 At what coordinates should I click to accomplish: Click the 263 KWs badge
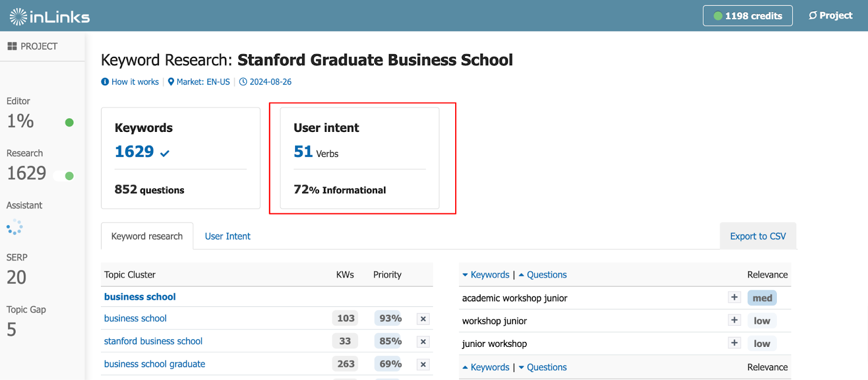click(346, 364)
